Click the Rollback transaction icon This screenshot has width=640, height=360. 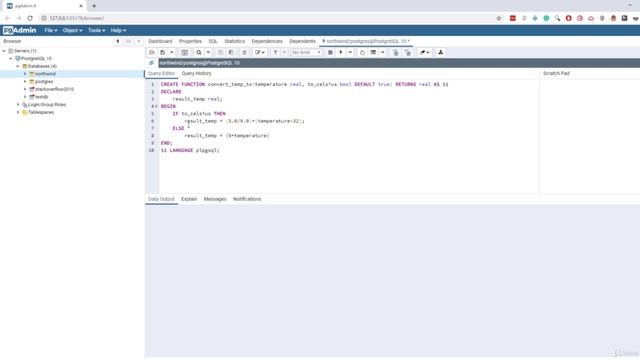pyautogui.click(x=408, y=53)
